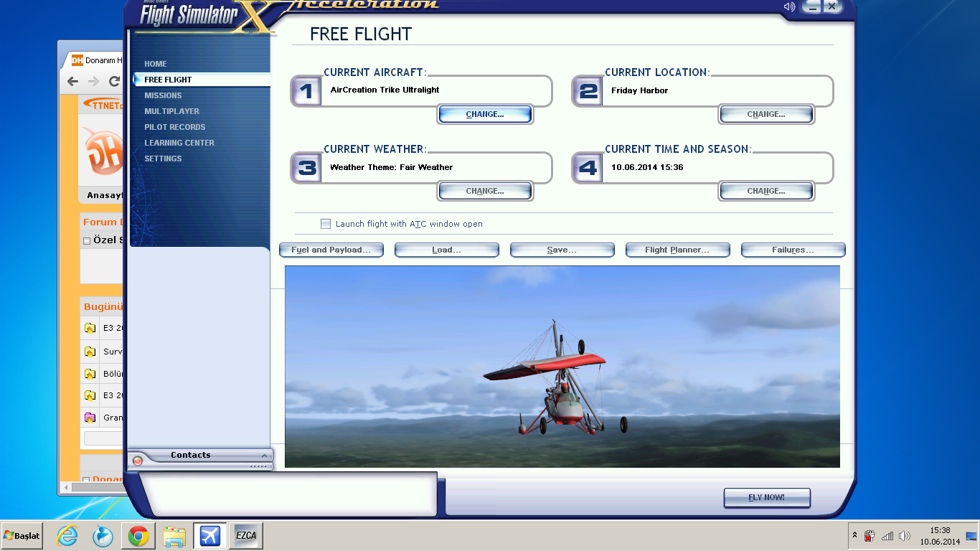The width and height of the screenshot is (980, 551).
Task: Click the folder icon beside 'Bölü' forum row
Action: point(90,374)
